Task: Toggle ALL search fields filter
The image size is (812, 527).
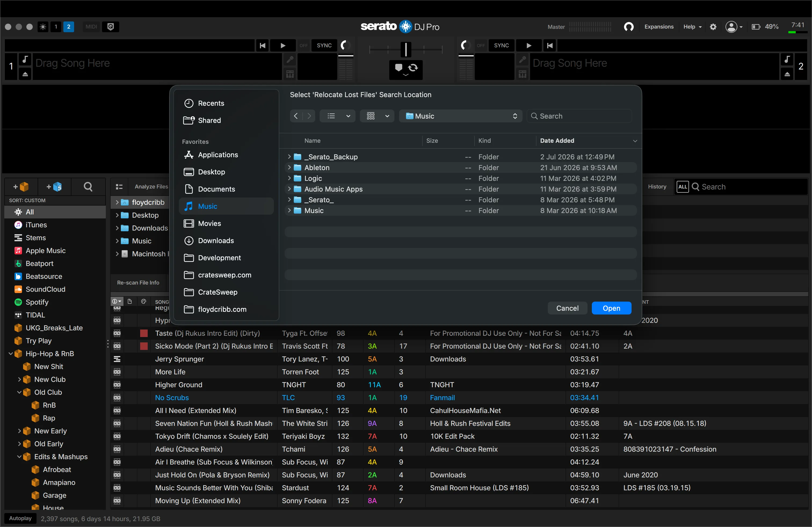Action: click(x=682, y=186)
